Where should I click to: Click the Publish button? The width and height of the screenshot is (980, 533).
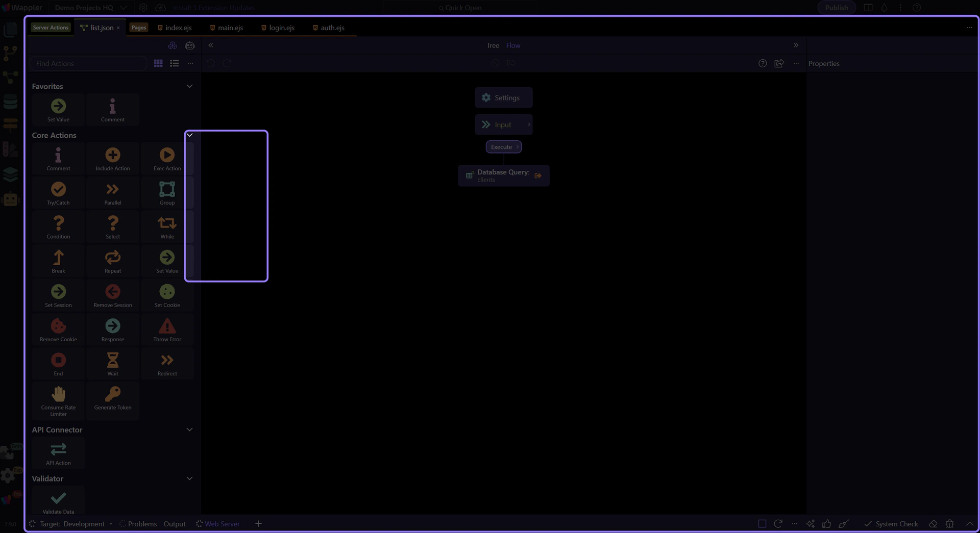(836, 8)
